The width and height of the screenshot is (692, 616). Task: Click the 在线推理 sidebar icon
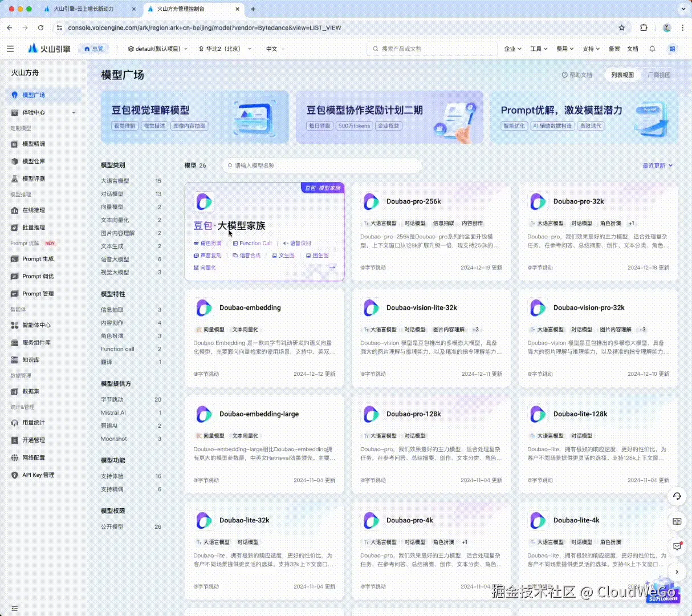pyautogui.click(x=15, y=210)
